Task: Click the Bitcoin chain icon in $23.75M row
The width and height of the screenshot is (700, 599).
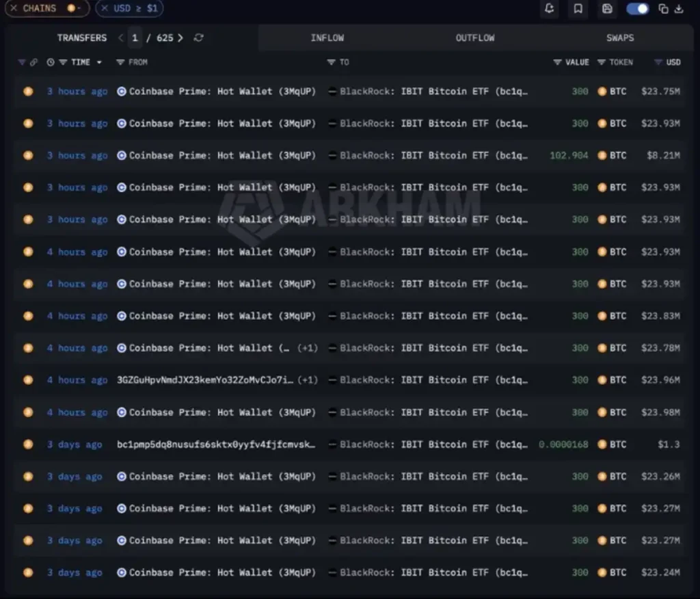Action: 28,92
